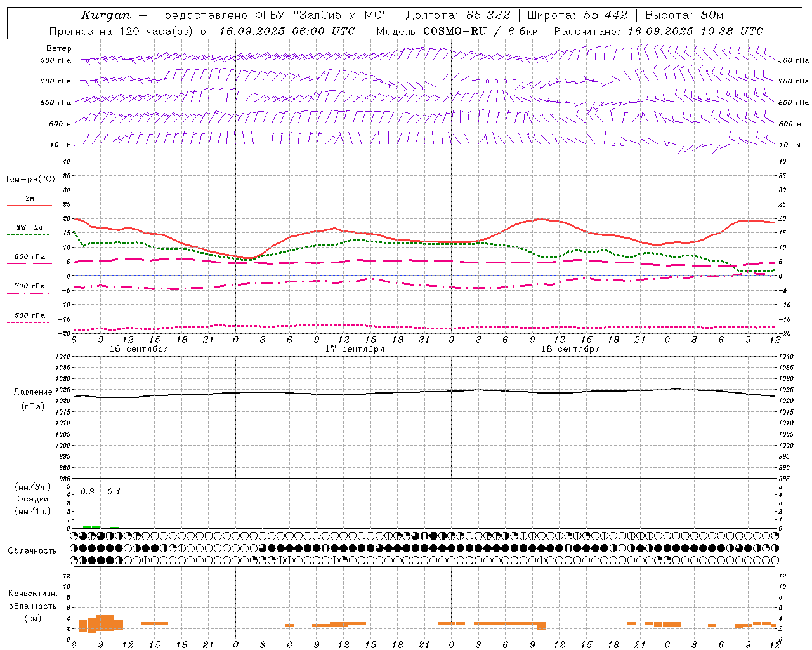
Task: Click the Конвективн. label
Action: pos(32,594)
